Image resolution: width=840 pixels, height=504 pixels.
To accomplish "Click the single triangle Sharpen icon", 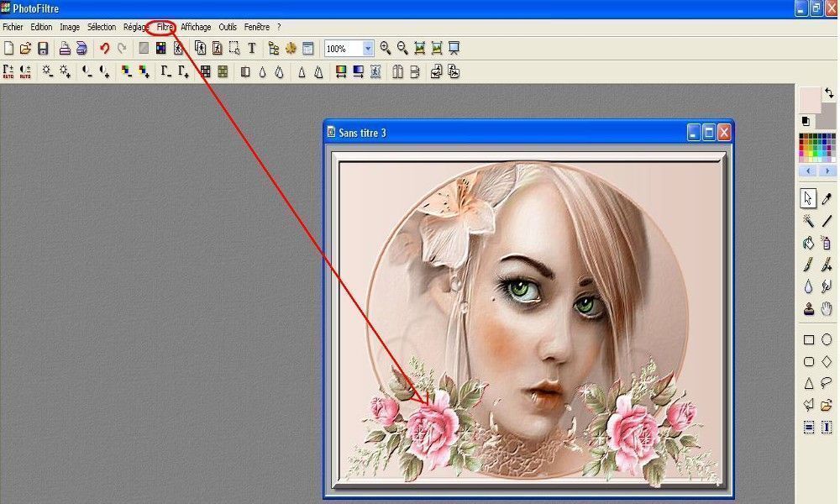I will [302, 71].
